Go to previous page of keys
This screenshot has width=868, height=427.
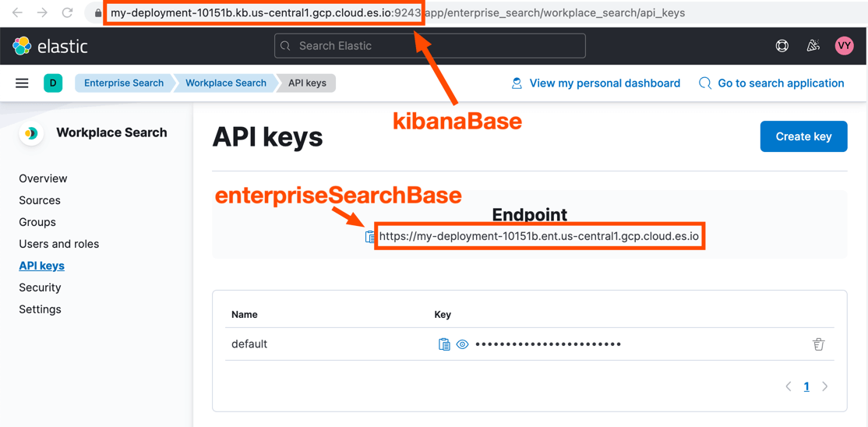789,386
